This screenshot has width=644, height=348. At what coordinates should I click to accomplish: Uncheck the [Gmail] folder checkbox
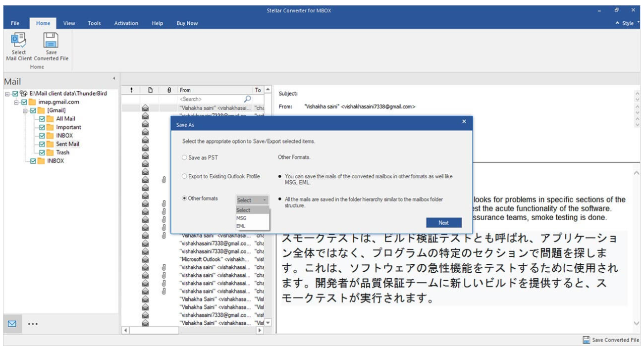[33, 110]
